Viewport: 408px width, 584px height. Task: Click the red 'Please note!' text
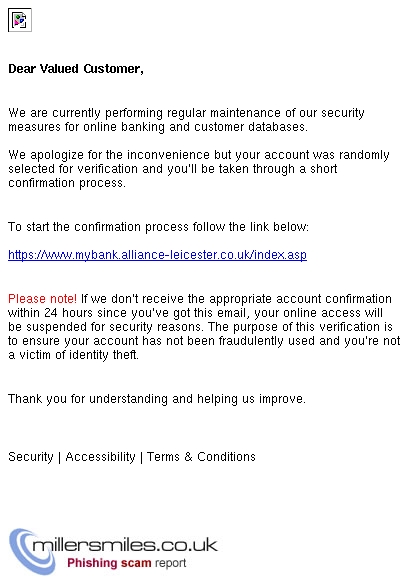42,299
